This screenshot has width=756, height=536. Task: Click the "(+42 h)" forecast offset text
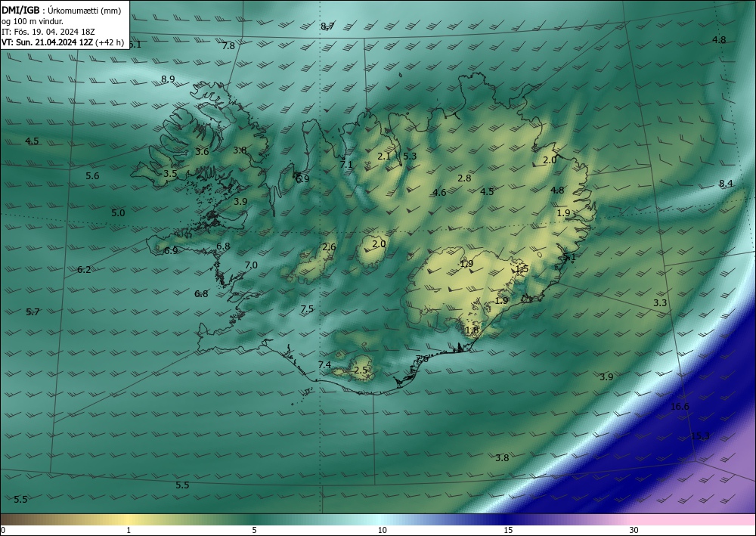coord(110,42)
